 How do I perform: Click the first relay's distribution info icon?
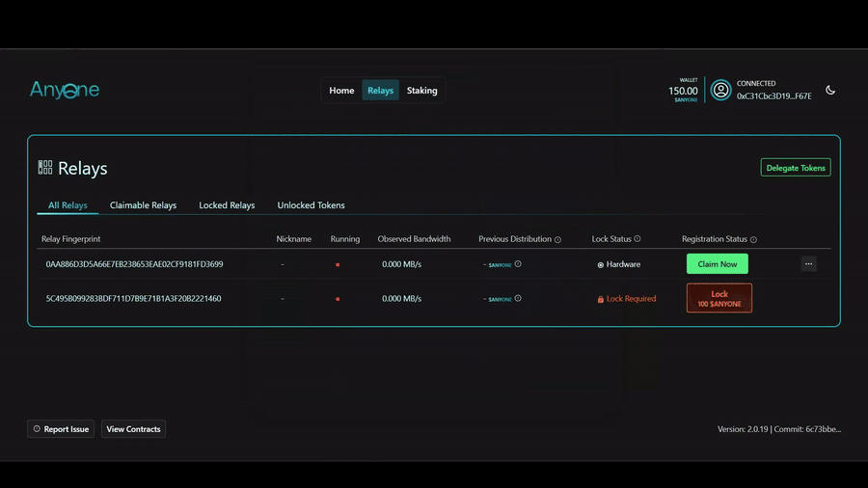click(518, 264)
